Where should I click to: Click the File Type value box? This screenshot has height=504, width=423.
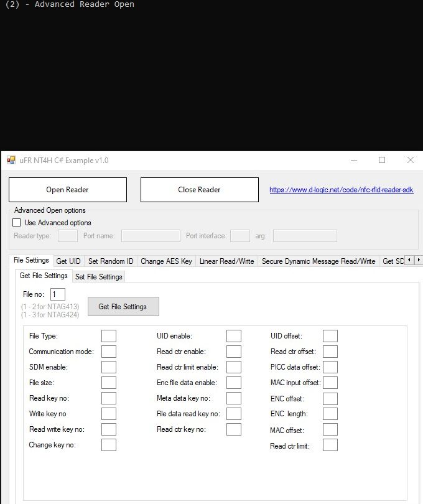click(109, 336)
